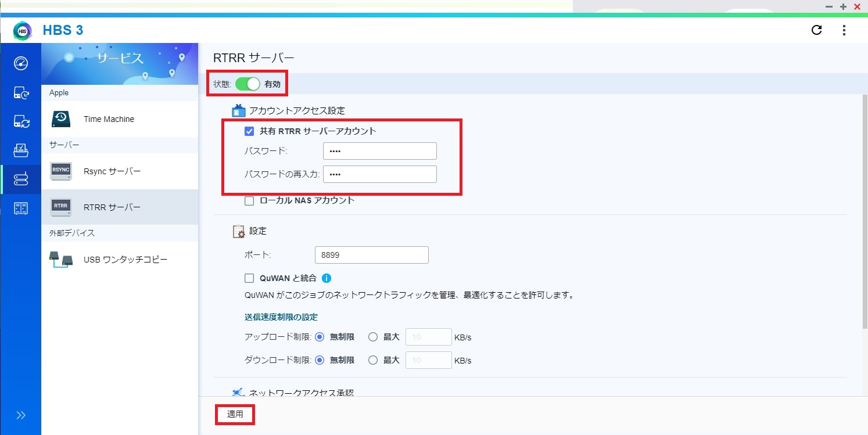This screenshot has height=435, width=868.
Task: Expand the sidebar with double-chevron icon
Action: pos(21,415)
